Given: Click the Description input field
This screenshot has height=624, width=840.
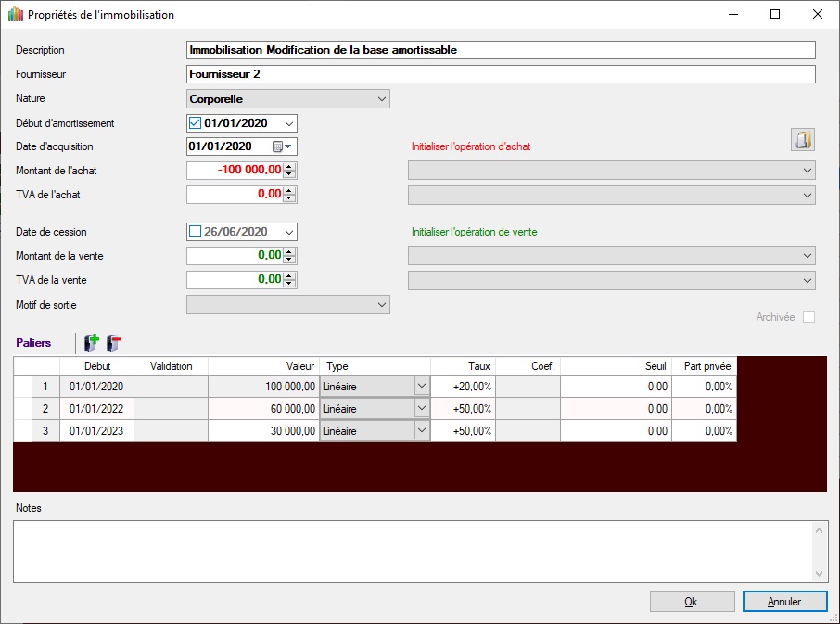Looking at the screenshot, I should (501, 50).
